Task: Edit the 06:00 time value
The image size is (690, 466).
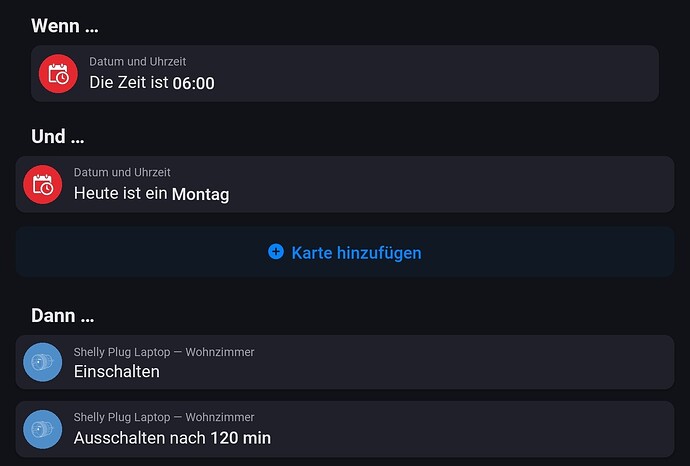Action: point(194,83)
